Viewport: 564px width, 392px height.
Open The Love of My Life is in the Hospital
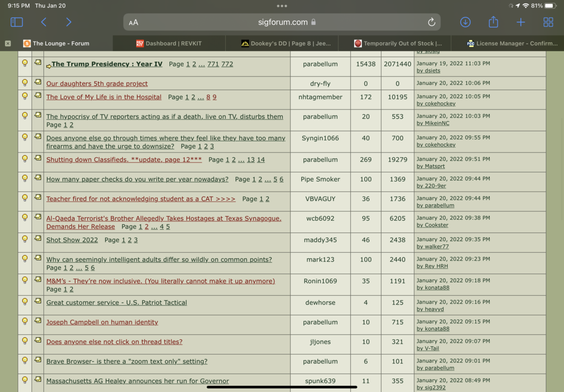[x=104, y=97]
